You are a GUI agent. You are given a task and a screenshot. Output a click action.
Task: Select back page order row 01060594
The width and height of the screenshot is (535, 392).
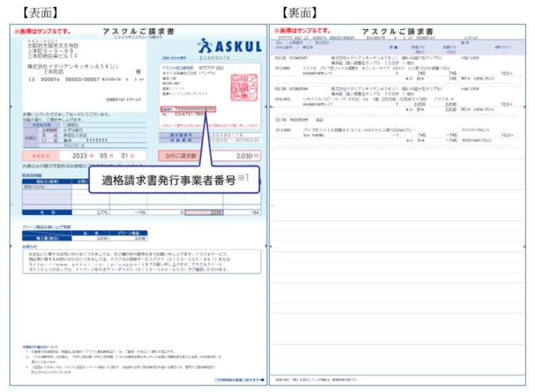click(x=399, y=89)
